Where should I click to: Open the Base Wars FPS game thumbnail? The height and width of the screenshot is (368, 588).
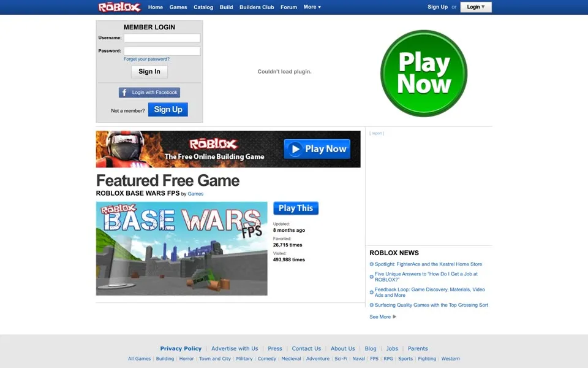tap(181, 248)
